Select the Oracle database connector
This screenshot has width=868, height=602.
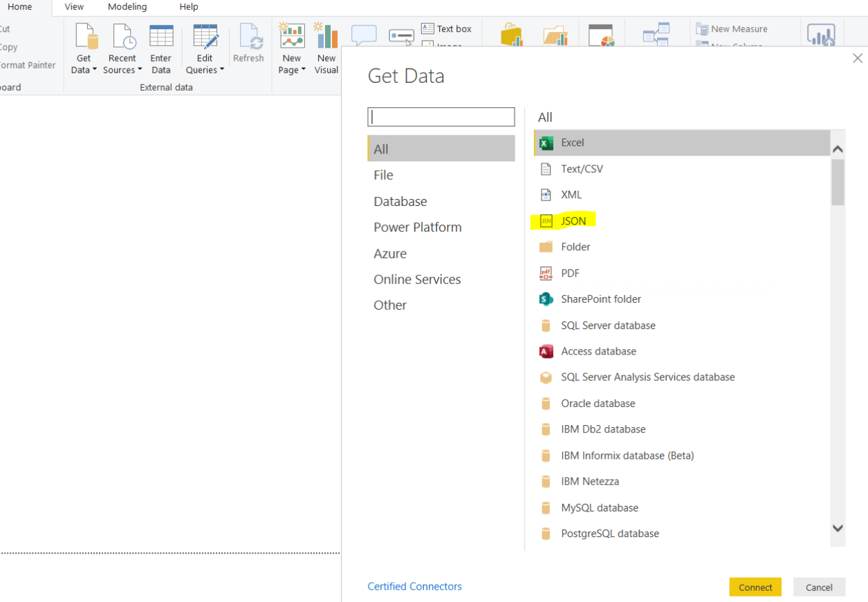681,404
